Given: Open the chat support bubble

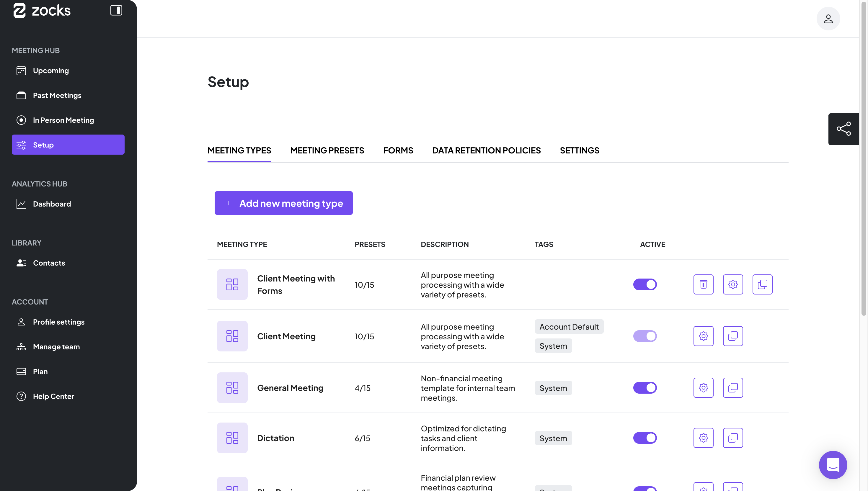Looking at the screenshot, I should (x=833, y=465).
